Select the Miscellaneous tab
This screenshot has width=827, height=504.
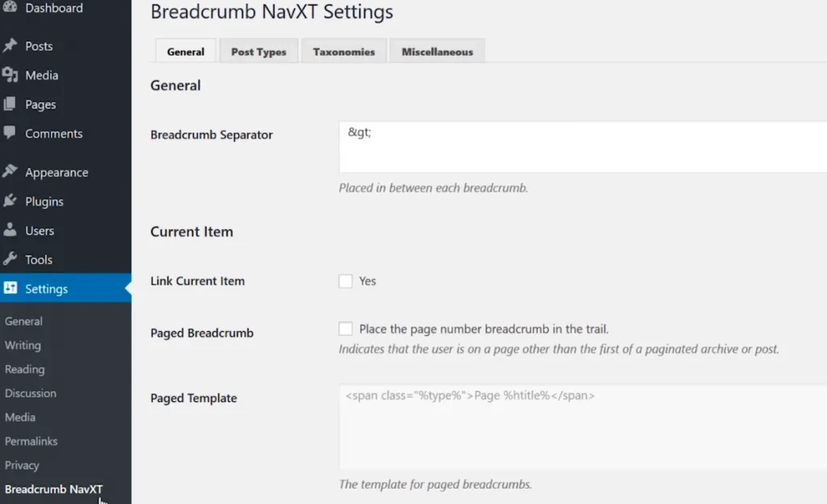click(437, 52)
